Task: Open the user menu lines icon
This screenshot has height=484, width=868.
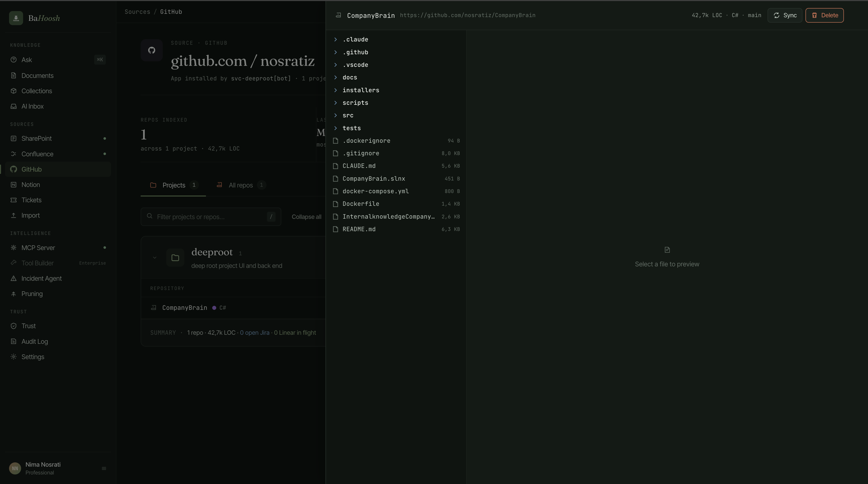Action: tap(104, 468)
